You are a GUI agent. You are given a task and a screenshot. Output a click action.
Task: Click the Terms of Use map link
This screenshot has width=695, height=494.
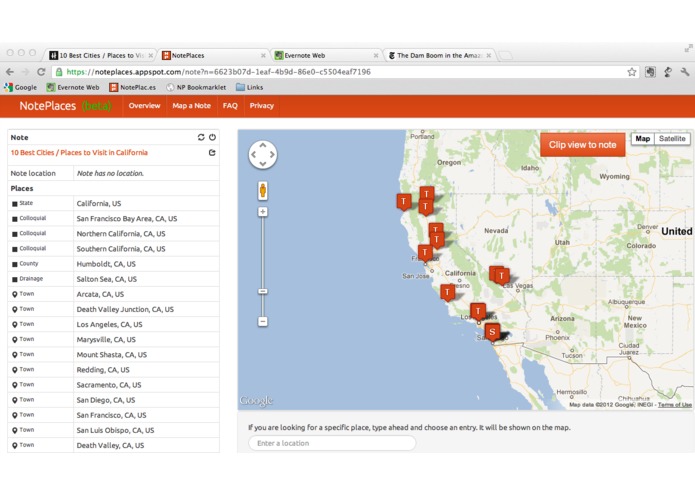tap(675, 405)
